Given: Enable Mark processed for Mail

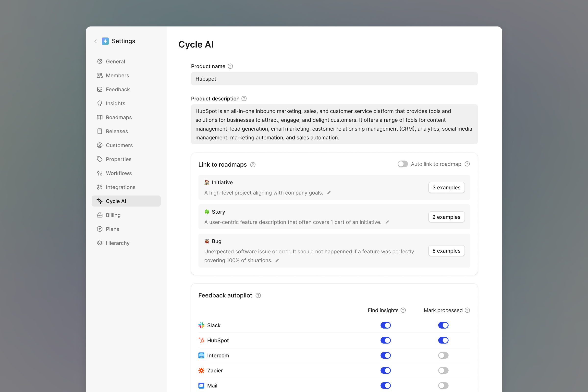Looking at the screenshot, I should pyautogui.click(x=443, y=385).
